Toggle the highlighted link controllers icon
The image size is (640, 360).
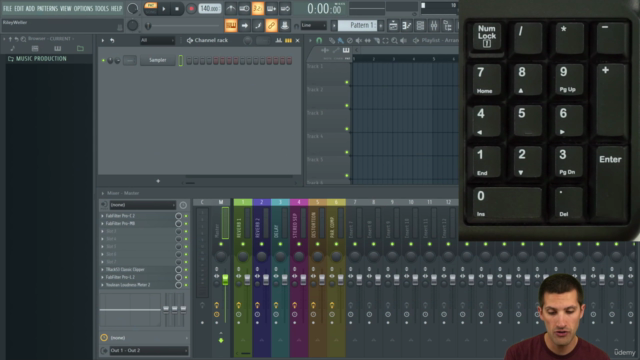(271, 26)
